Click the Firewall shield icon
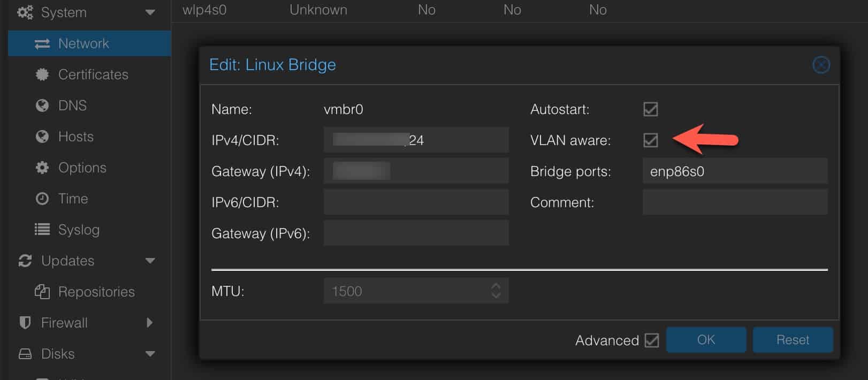This screenshot has width=868, height=380. point(25,323)
